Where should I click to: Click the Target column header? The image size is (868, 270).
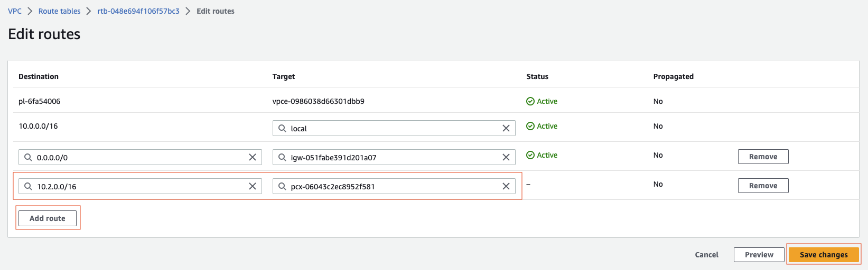coord(284,76)
